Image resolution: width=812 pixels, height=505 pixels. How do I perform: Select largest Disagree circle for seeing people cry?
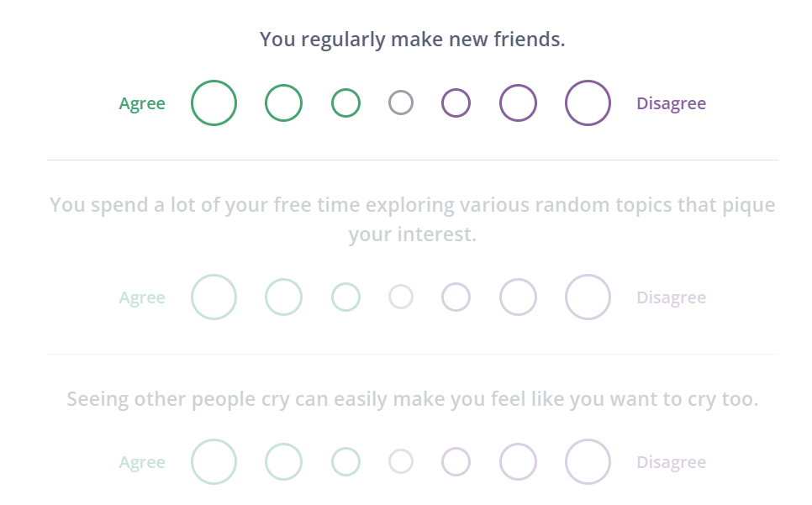point(588,462)
